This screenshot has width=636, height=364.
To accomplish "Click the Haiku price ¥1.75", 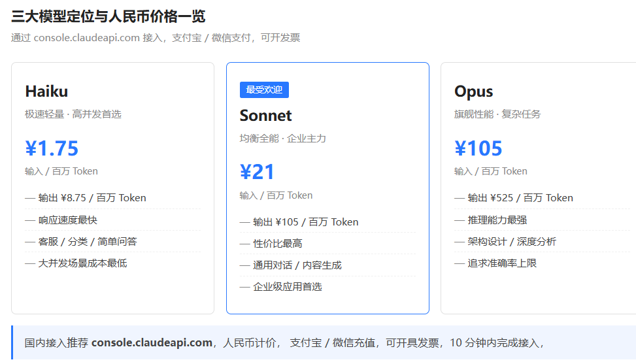I will click(x=52, y=148).
